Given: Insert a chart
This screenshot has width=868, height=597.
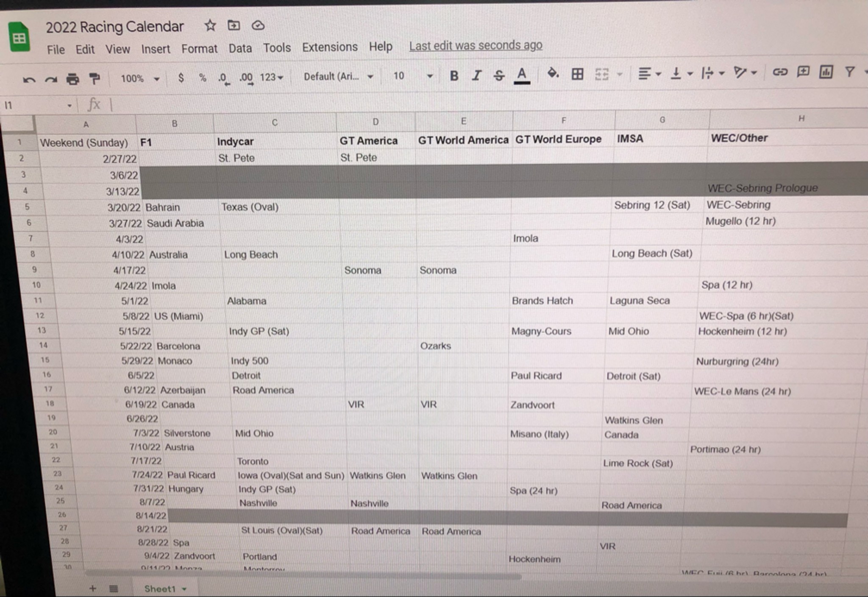Looking at the screenshot, I should pyautogui.click(x=826, y=72).
